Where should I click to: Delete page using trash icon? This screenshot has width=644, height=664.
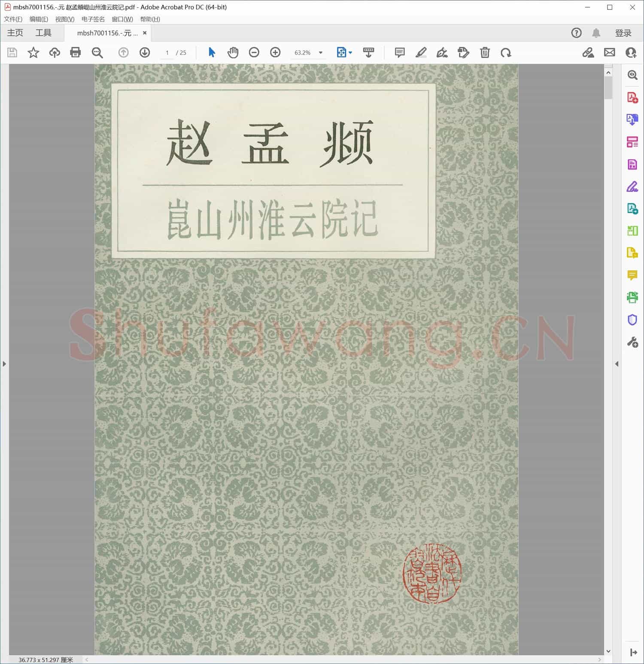coord(485,52)
